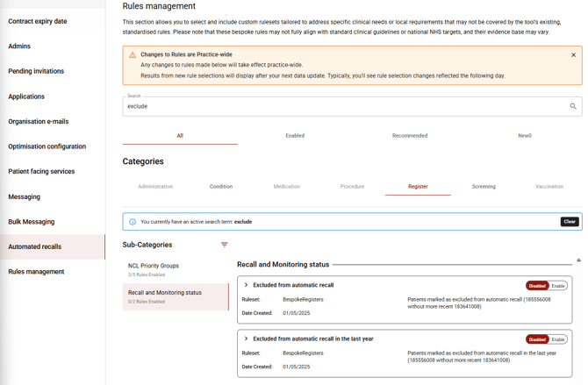Enable the Excluded from automatic recall rule
Viewport: 588px width, 385px height.
tap(558, 286)
